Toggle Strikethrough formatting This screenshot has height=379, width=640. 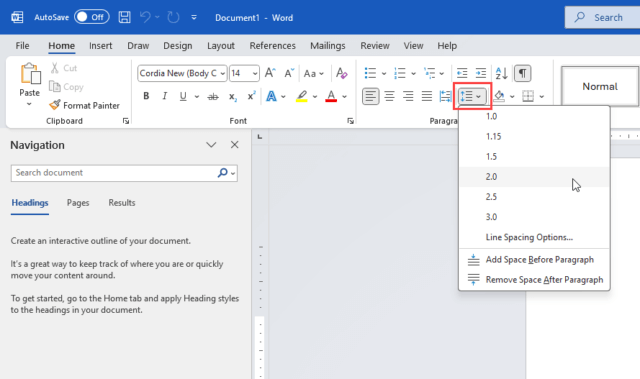point(213,97)
